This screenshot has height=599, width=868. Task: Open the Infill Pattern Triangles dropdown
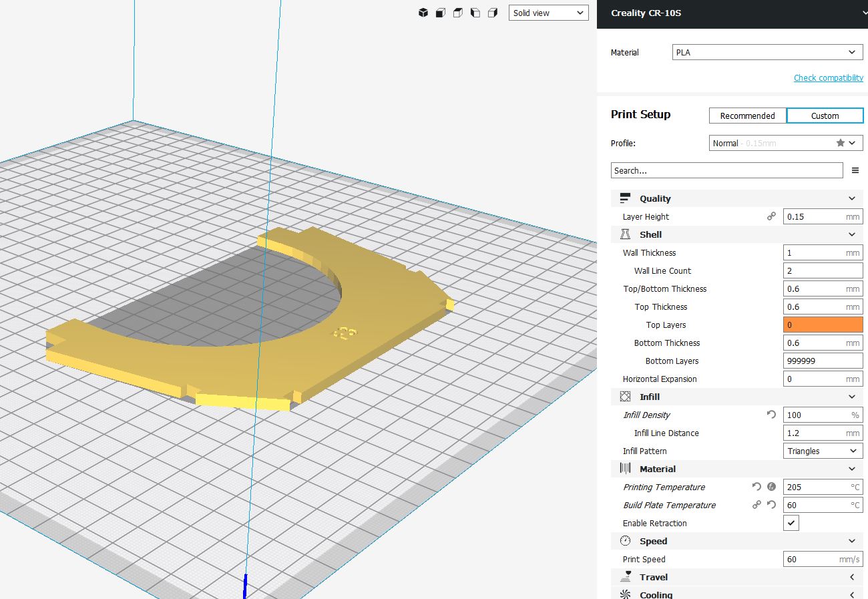point(823,451)
